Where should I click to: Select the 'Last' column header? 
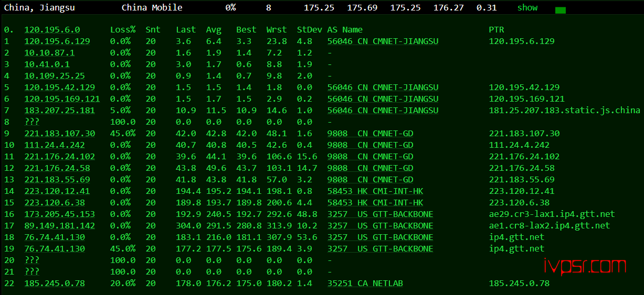coord(186,30)
